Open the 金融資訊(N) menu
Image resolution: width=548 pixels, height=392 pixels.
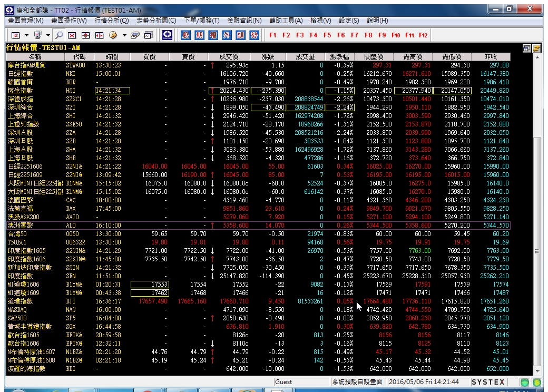[x=244, y=21]
